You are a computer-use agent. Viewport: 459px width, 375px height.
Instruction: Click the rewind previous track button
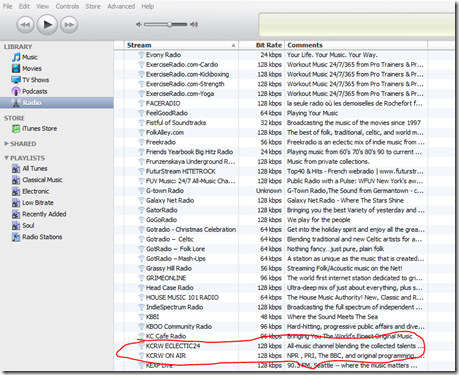click(x=25, y=25)
